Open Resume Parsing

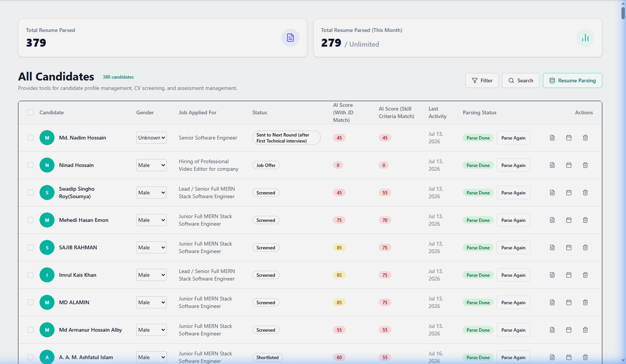(572, 80)
